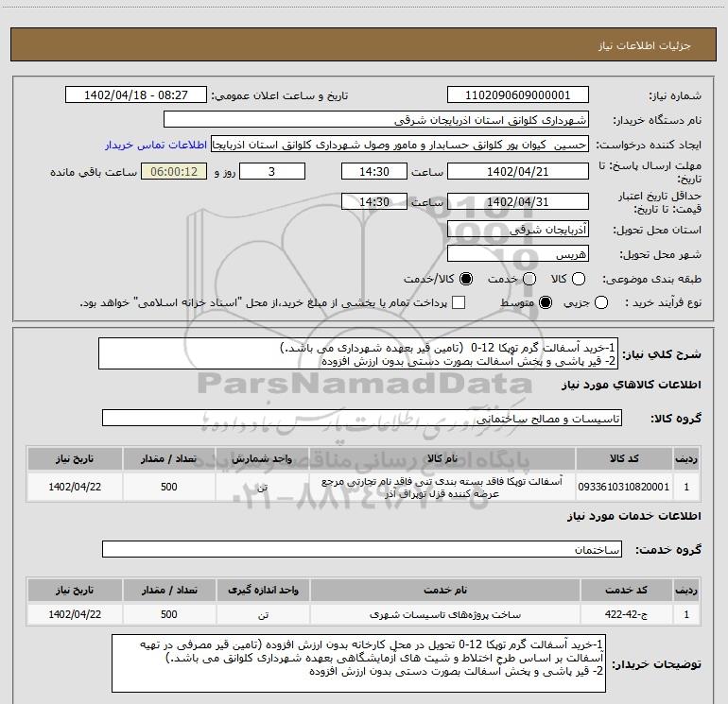Click the کد خدمت column header
The width and height of the screenshot is (728, 704).
tap(626, 591)
